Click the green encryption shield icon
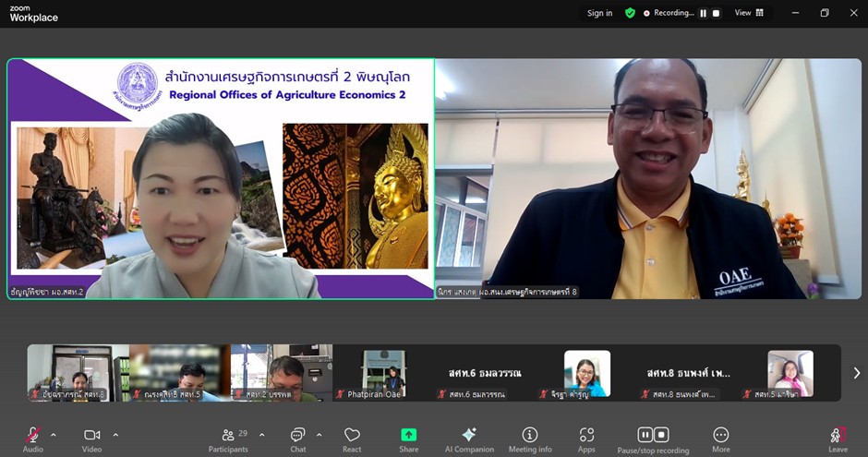 (x=630, y=13)
